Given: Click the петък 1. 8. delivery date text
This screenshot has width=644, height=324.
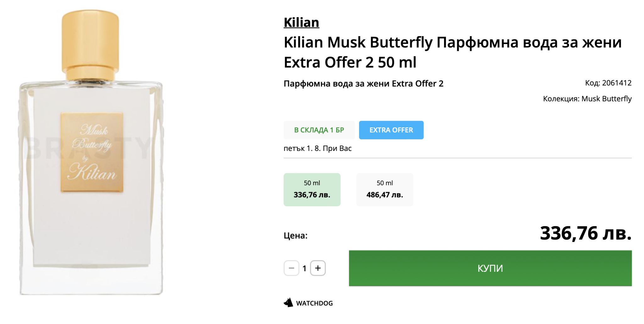Looking at the screenshot, I should [x=317, y=148].
